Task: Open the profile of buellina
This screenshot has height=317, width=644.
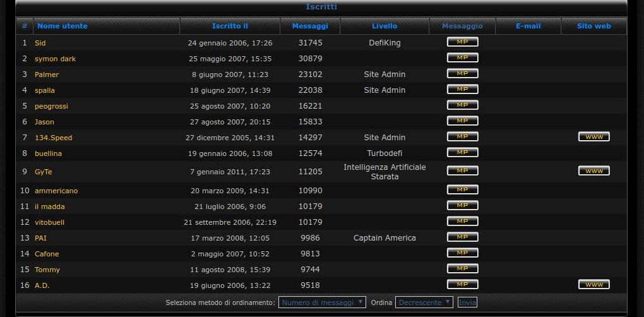Action: [48, 153]
